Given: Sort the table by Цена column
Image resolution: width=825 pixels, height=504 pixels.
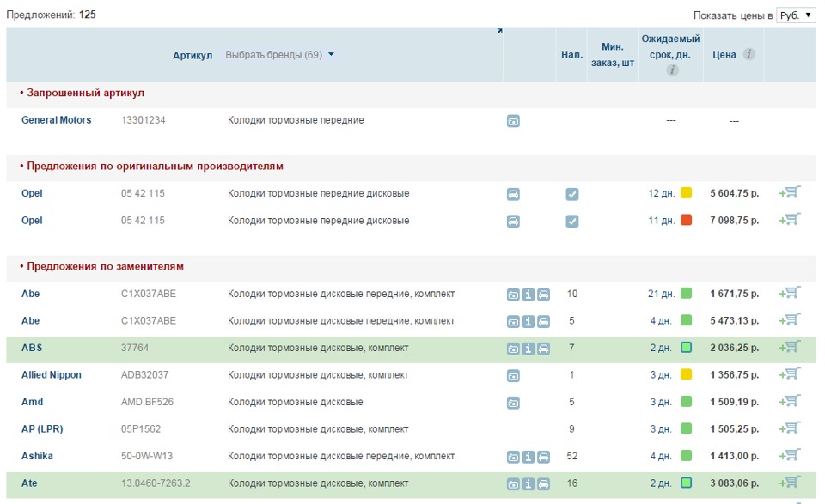Looking at the screenshot, I should (x=724, y=55).
